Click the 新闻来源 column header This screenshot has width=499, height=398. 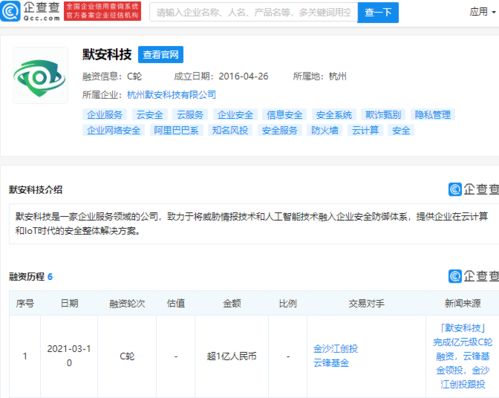coord(463,303)
